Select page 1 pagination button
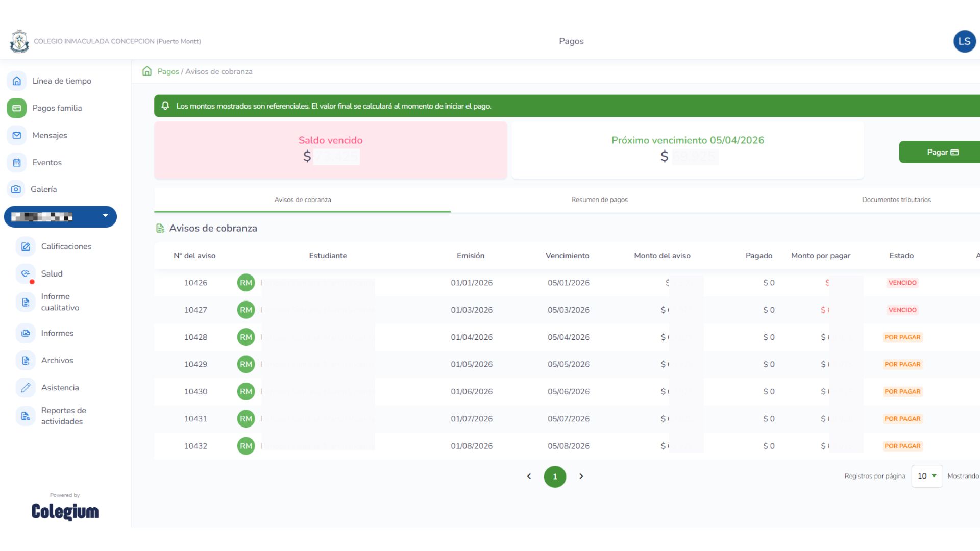The height and width of the screenshot is (551, 980). click(x=555, y=477)
